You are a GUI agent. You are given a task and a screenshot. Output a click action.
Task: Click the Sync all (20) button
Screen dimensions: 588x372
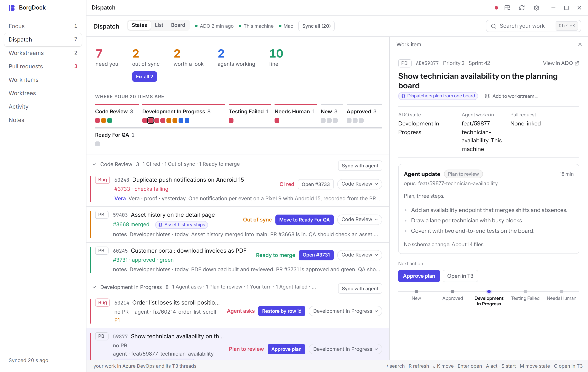coord(316,26)
